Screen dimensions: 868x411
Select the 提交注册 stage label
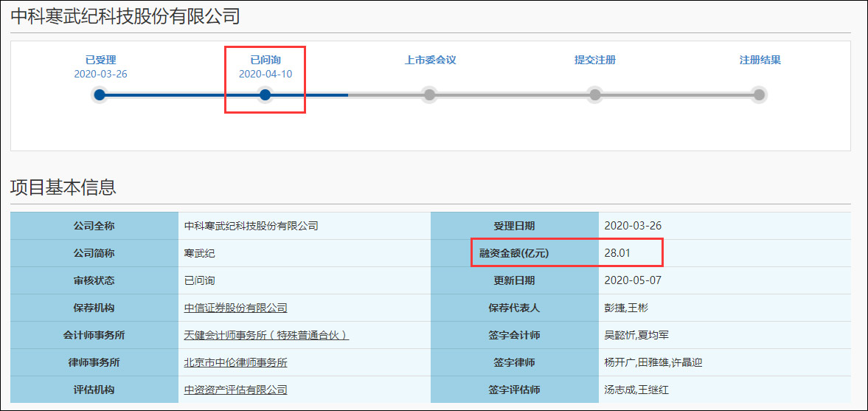point(595,61)
